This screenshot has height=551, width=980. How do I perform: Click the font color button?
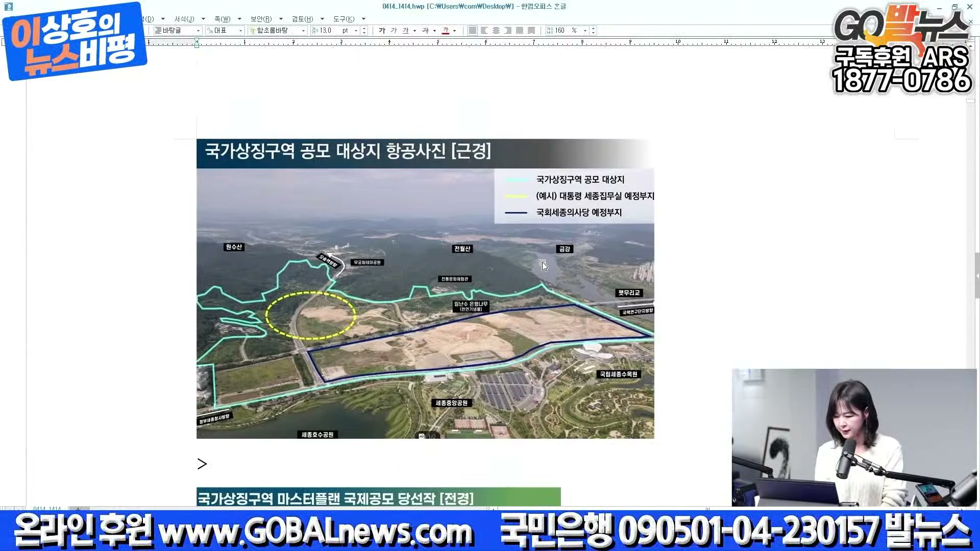[x=446, y=31]
